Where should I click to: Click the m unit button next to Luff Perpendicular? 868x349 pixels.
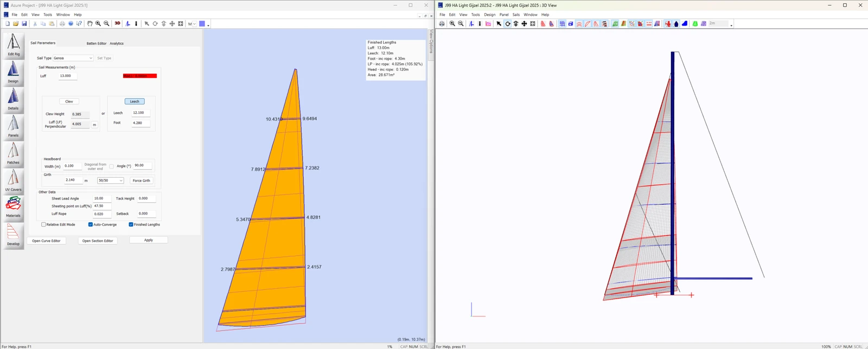point(94,125)
